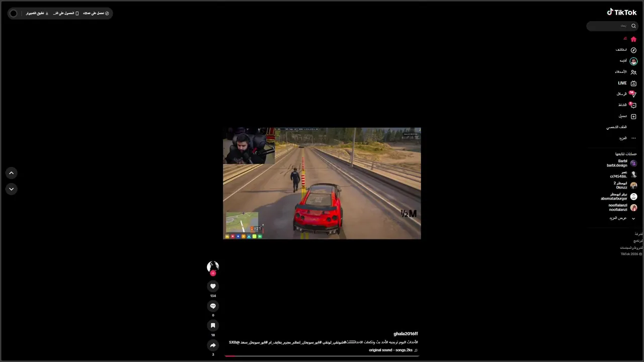This screenshot has width=644, height=362.
Task: Click the dark circle button in top pill
Action: tap(14, 13)
